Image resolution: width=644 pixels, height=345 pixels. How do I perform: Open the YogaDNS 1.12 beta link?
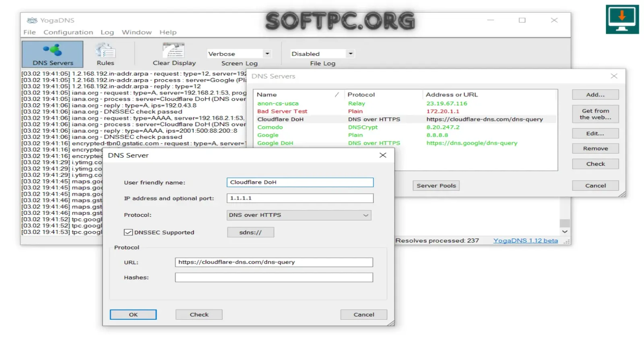(x=526, y=240)
